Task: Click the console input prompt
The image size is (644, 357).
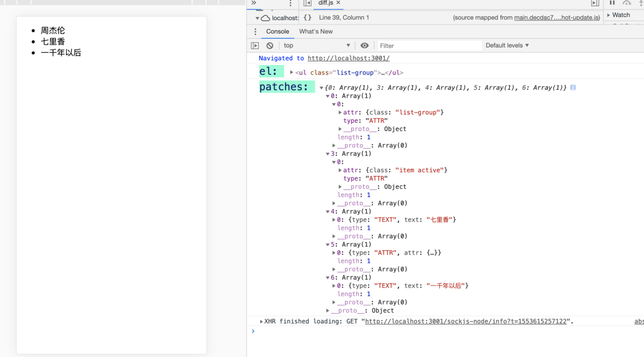Action: tap(447, 331)
